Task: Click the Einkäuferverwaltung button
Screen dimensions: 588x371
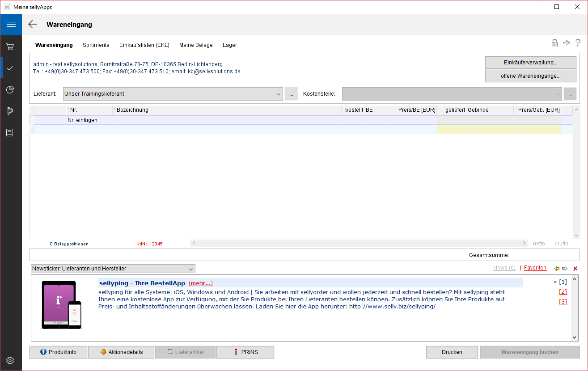Action: pos(530,63)
